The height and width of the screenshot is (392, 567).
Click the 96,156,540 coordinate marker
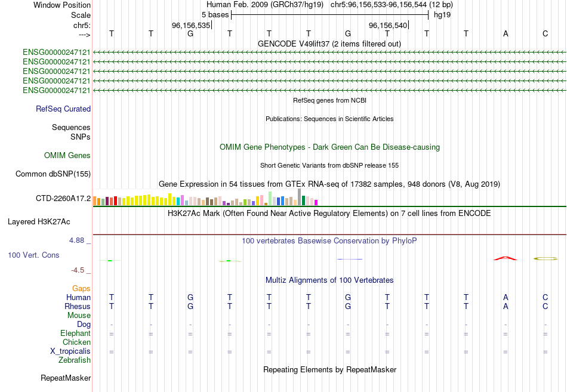[388, 25]
